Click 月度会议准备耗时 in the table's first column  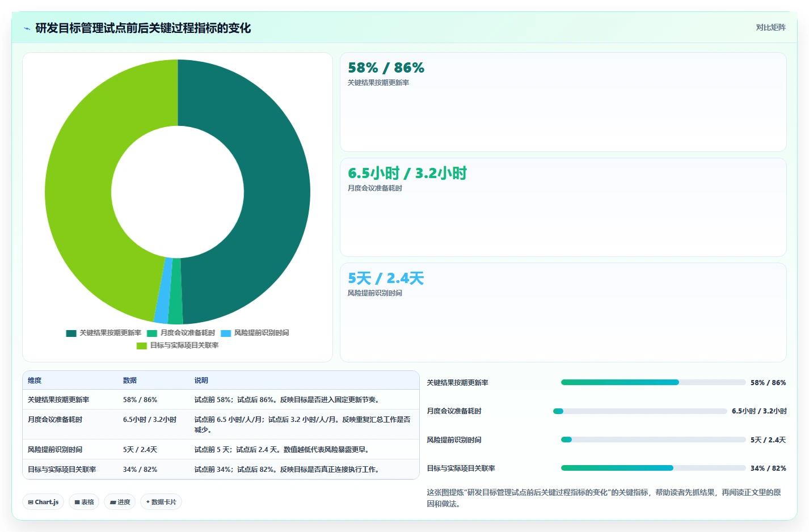point(55,420)
